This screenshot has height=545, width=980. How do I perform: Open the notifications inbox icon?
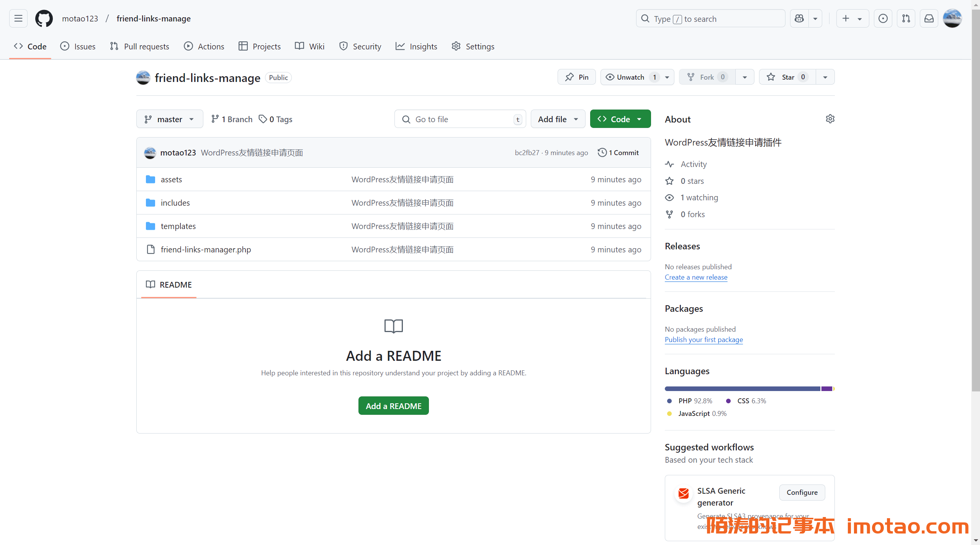pyautogui.click(x=929, y=18)
